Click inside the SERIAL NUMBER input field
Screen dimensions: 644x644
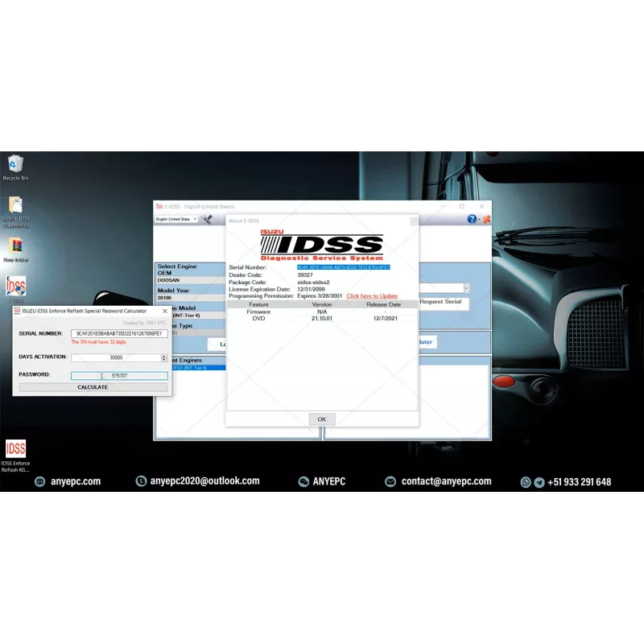(x=119, y=332)
